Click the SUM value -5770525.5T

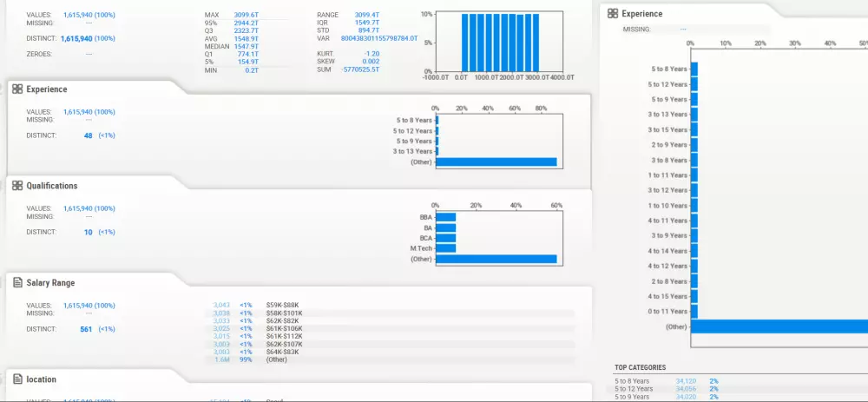tap(361, 70)
